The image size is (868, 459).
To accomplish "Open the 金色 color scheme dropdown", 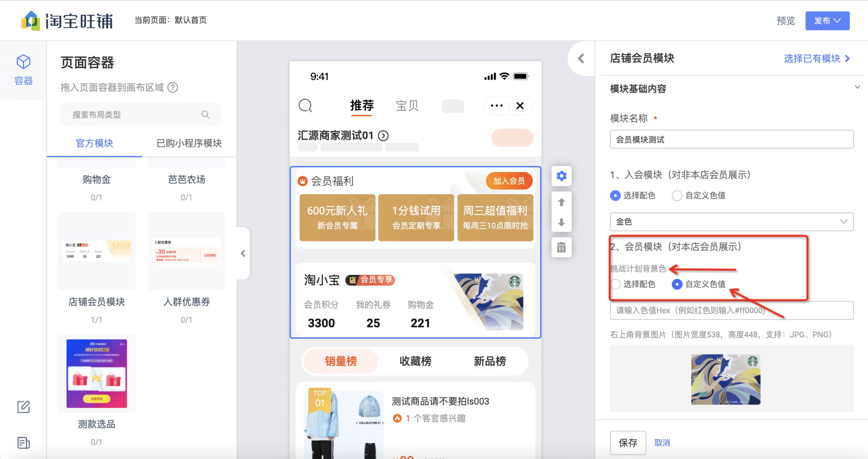I will pyautogui.click(x=732, y=222).
